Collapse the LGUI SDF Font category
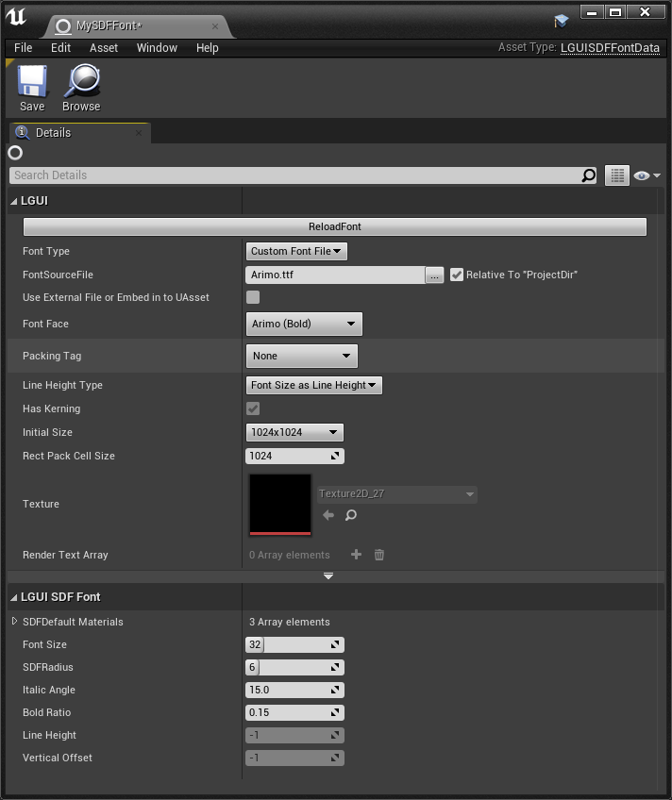672x800 pixels. (x=14, y=597)
